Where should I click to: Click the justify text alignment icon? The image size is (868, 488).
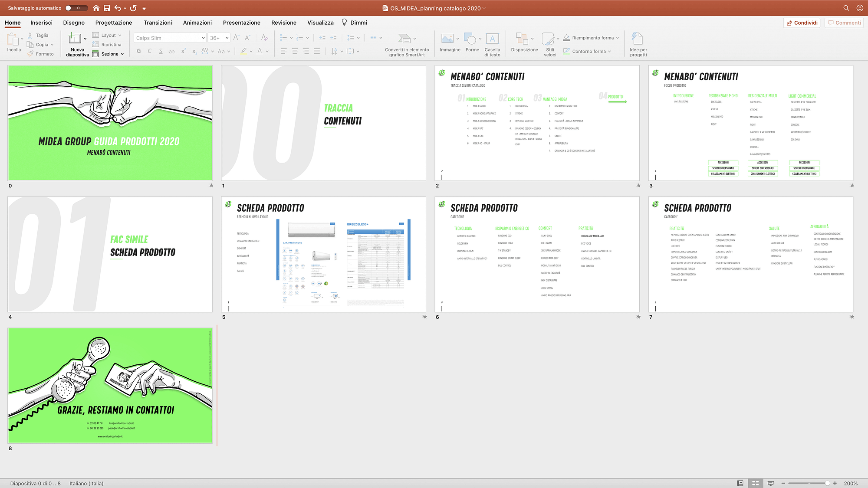coord(317,51)
